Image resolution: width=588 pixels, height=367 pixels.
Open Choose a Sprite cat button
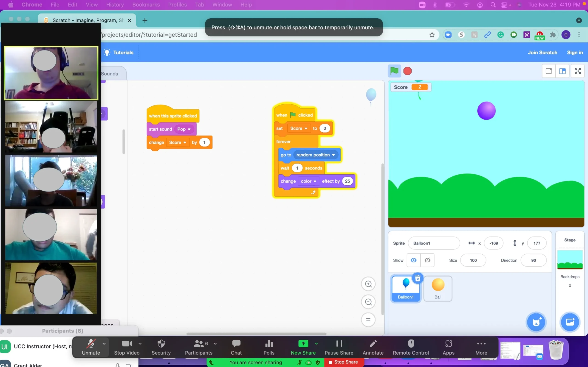pos(536,322)
